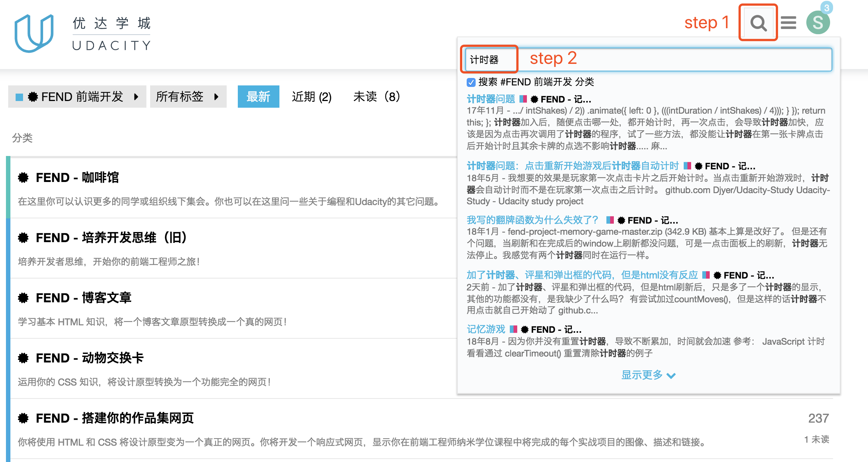Expand 显示更多 search results
The width and height of the screenshot is (868, 462).
pos(648,375)
